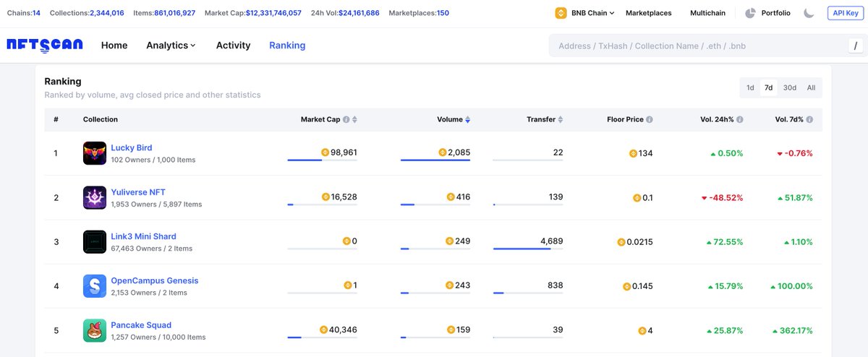This screenshot has height=357, width=868.
Task: Click the slash shortcut key icon
Action: (856, 46)
